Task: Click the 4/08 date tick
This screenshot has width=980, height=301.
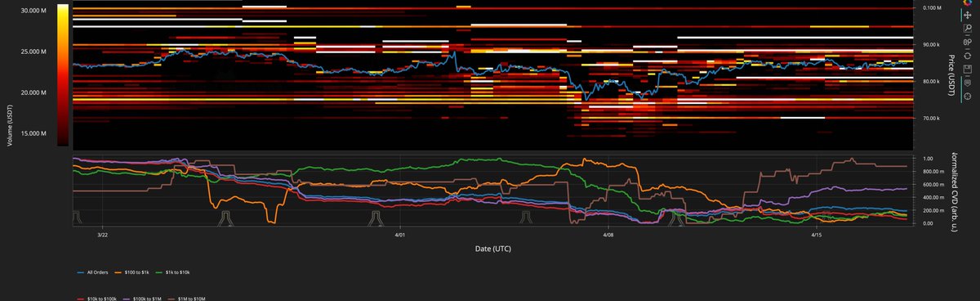Action: [608, 235]
